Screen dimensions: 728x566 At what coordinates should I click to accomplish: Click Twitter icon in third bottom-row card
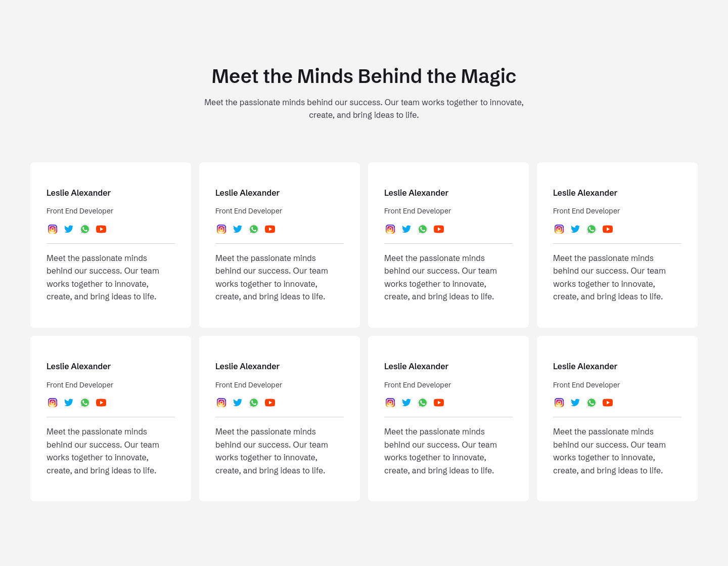[x=406, y=403]
